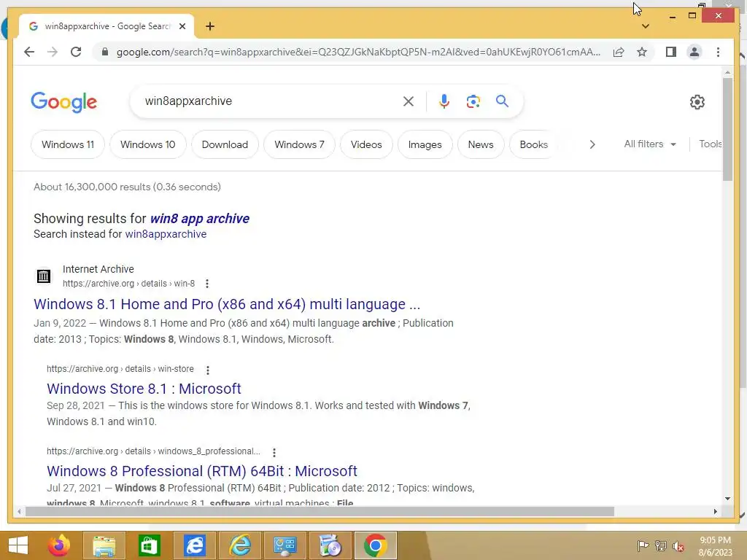Click the scroll down arrow
The image size is (747, 560).
coord(727,499)
